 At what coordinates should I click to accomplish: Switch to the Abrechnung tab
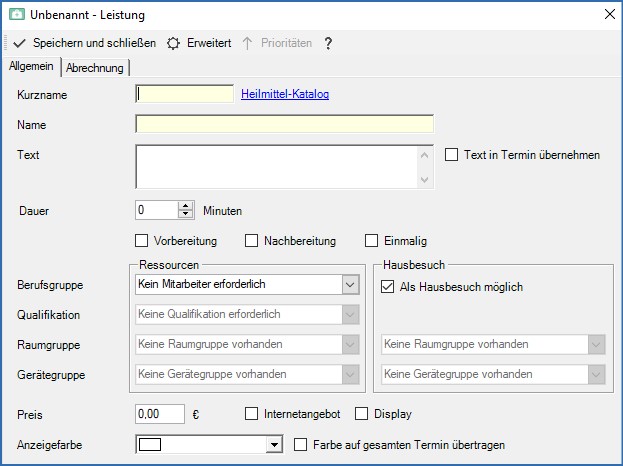pos(95,68)
